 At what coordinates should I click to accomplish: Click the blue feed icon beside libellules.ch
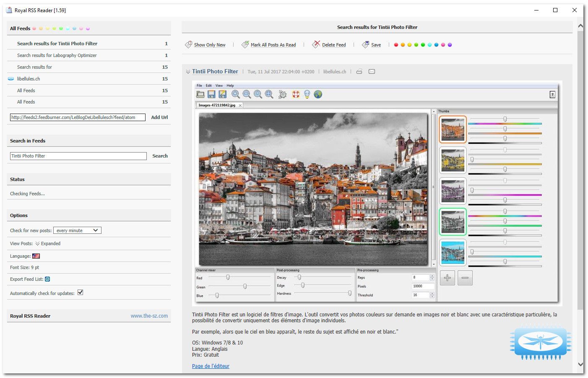pos(11,79)
